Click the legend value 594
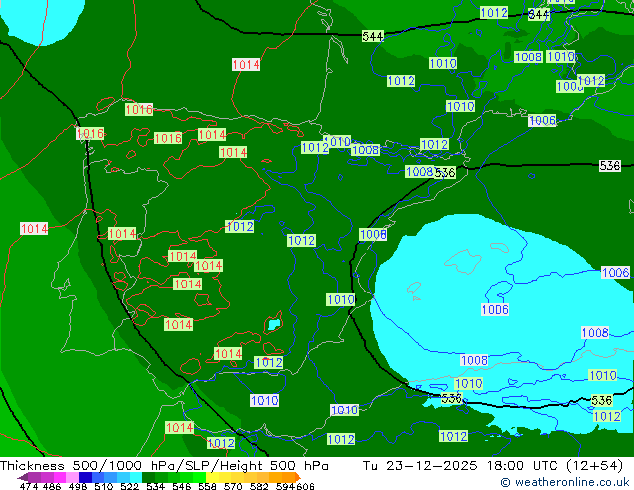This screenshot has height=490, width=634. click(x=285, y=486)
